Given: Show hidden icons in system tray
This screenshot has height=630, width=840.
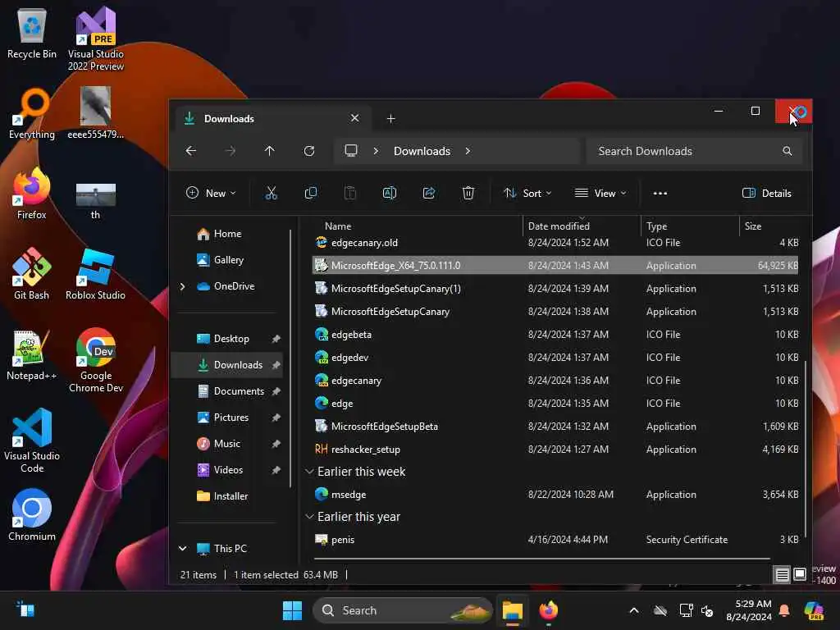Looking at the screenshot, I should coord(634,610).
